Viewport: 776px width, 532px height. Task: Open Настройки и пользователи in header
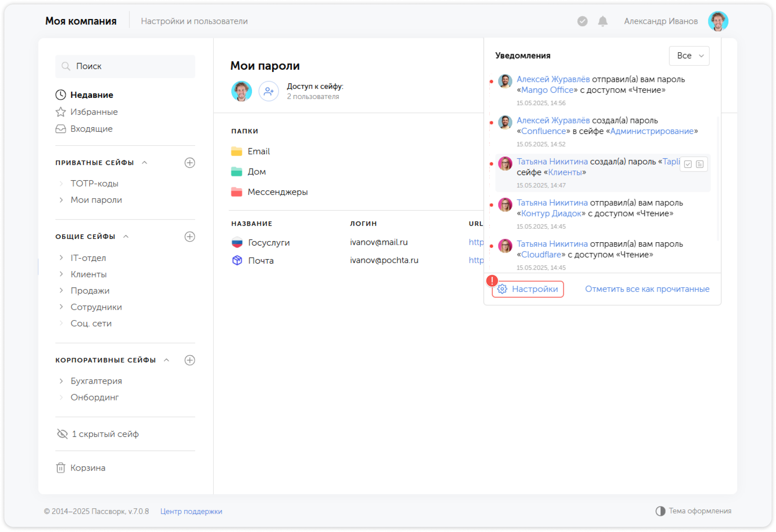[194, 21]
